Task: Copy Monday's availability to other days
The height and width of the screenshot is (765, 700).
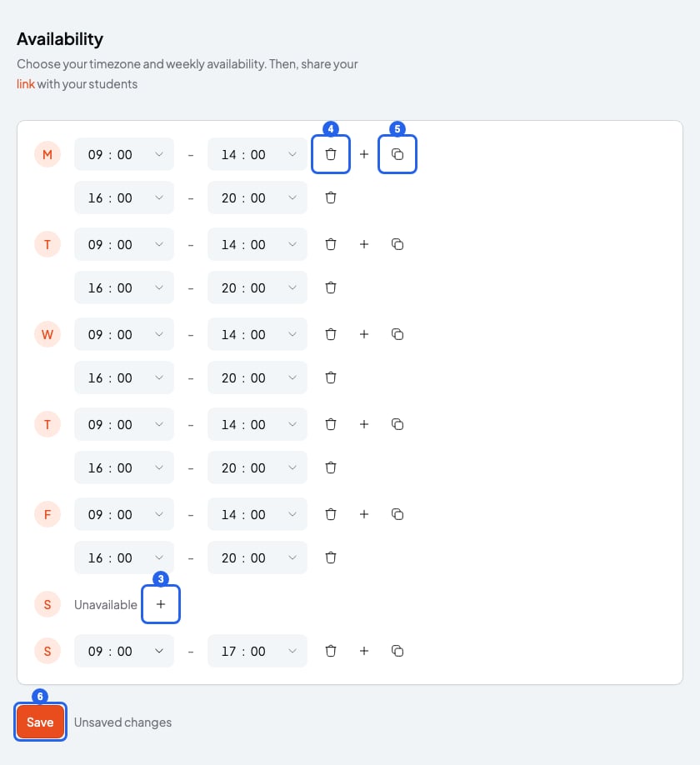Action: pos(397,154)
